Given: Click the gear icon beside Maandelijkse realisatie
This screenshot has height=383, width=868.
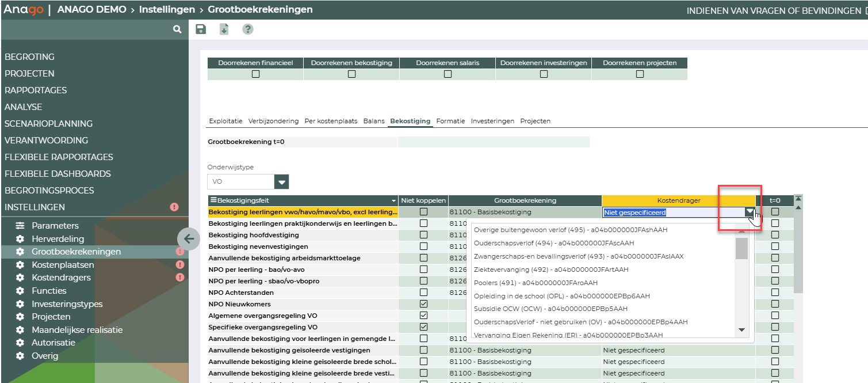Looking at the screenshot, I should point(20,330).
